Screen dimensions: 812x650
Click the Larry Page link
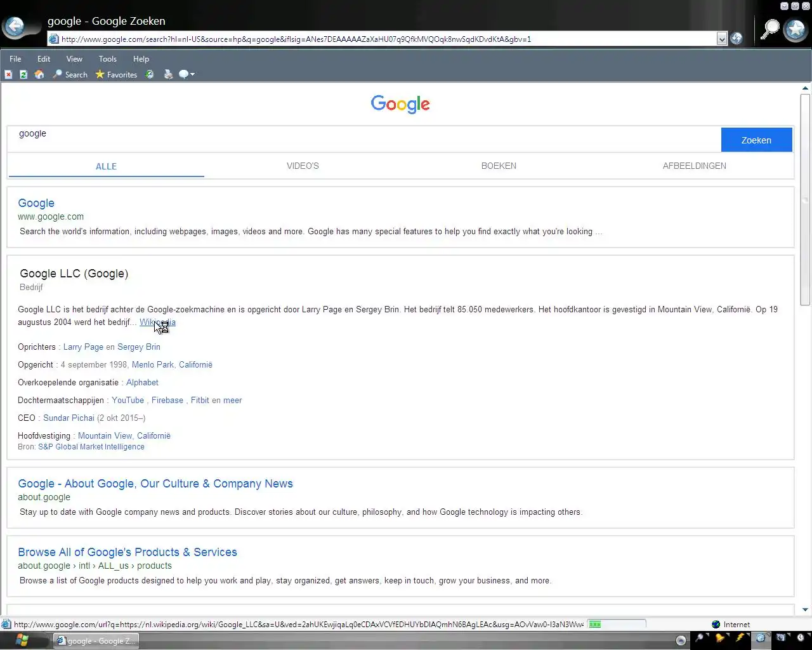pos(83,347)
